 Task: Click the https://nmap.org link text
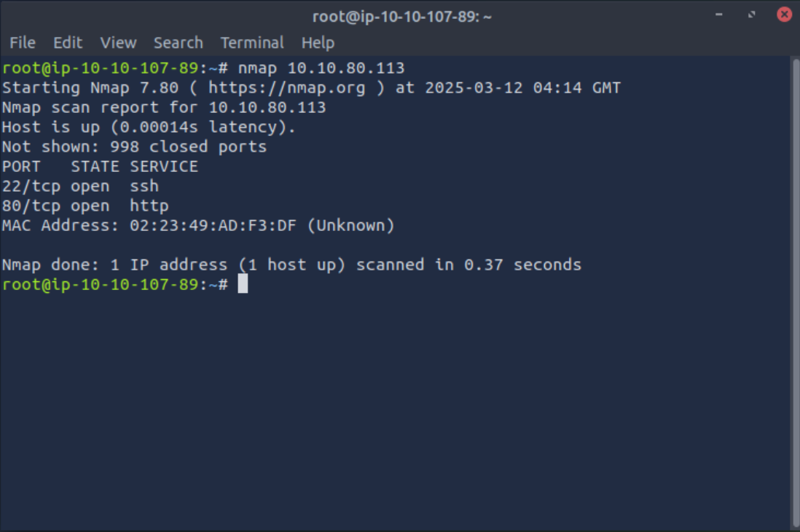[x=287, y=87]
